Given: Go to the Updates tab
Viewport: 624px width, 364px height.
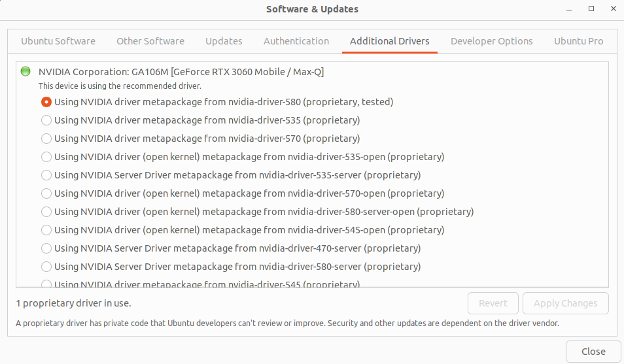Looking at the screenshot, I should coord(224,41).
